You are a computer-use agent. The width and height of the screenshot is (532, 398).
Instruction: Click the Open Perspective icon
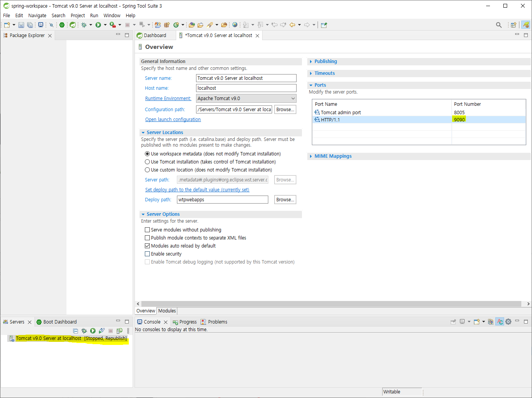click(x=514, y=25)
